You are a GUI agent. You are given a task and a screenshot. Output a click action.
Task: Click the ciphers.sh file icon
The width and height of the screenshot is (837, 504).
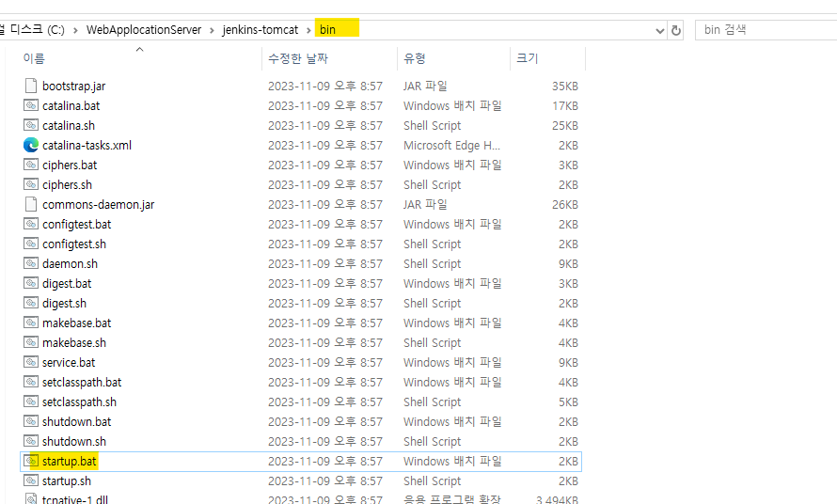[31, 184]
